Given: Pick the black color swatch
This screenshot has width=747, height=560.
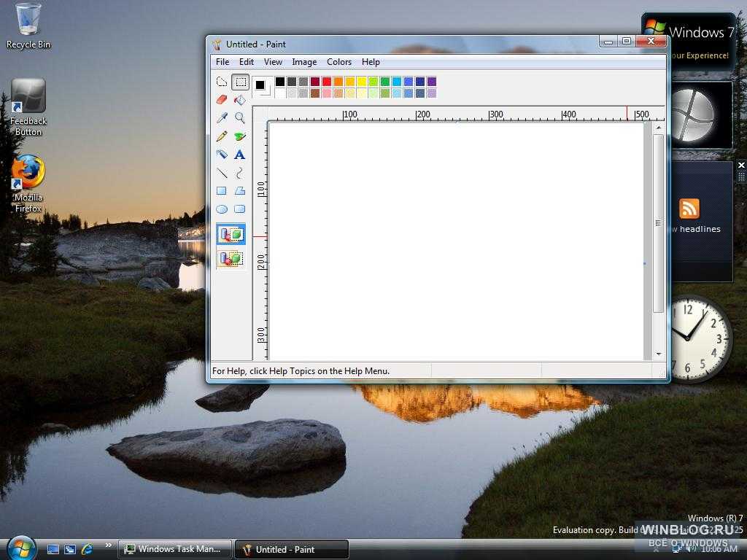Looking at the screenshot, I should (x=280, y=82).
